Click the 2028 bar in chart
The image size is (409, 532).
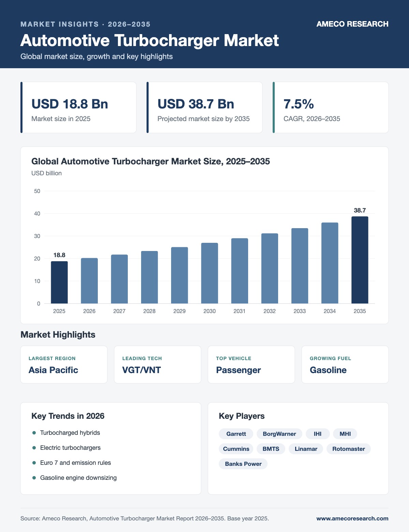pos(149,277)
